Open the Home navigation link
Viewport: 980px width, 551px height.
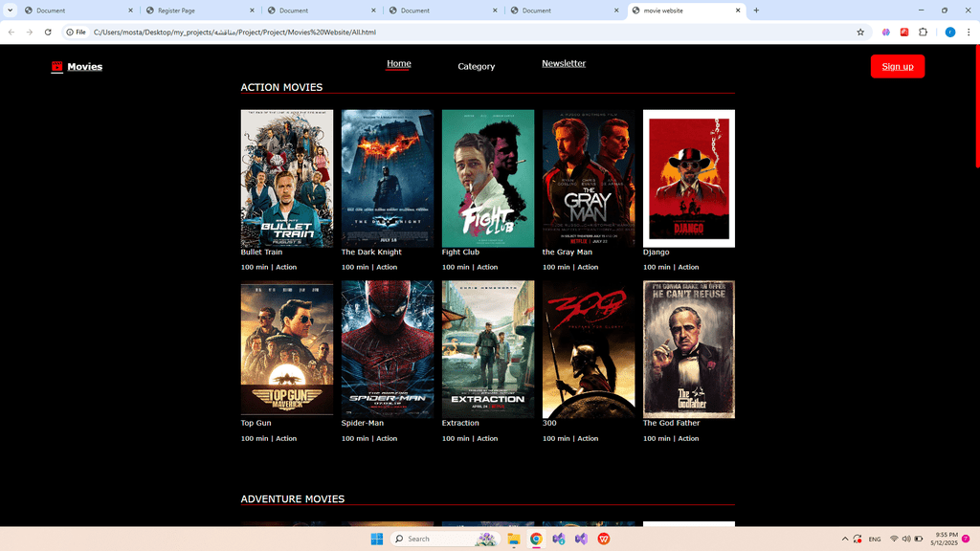tap(399, 64)
